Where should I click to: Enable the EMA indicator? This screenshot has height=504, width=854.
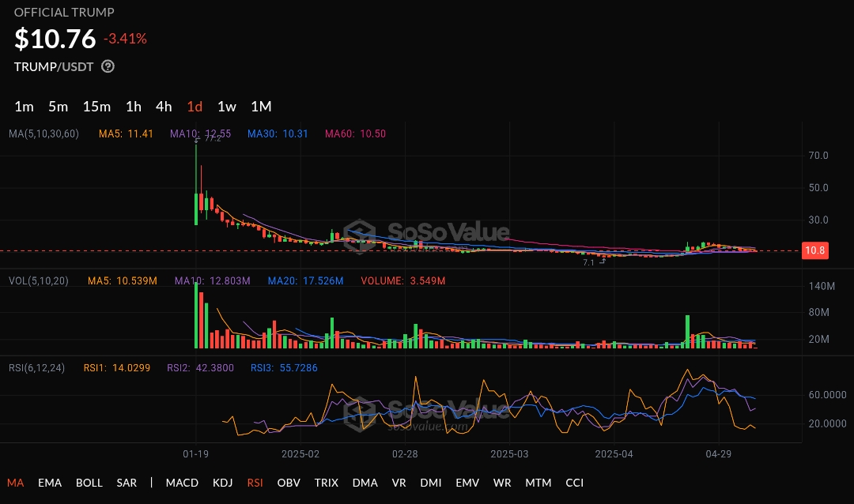[x=50, y=483]
